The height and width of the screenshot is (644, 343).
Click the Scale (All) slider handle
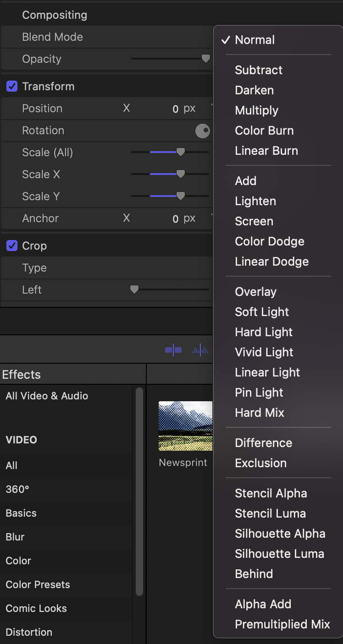pos(181,152)
